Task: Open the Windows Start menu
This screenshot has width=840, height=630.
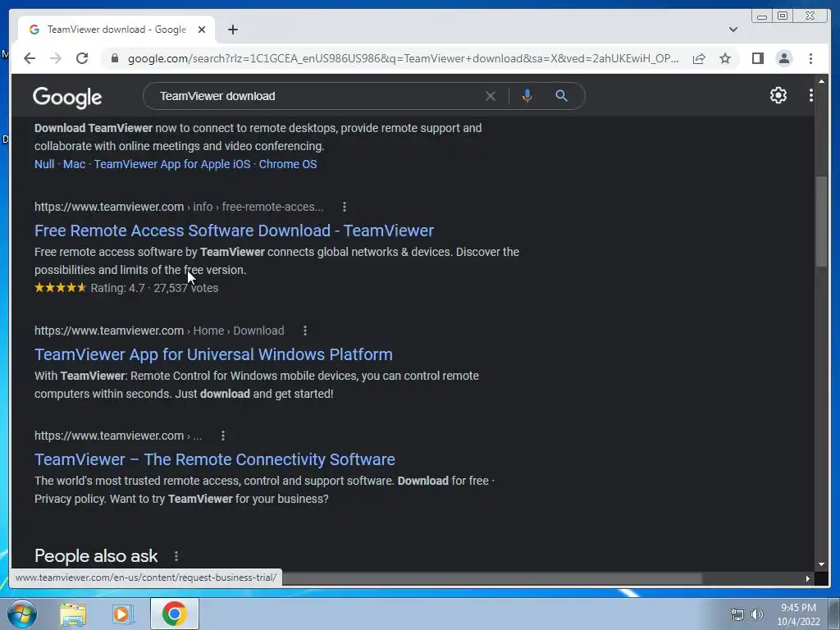Action: coord(22,614)
